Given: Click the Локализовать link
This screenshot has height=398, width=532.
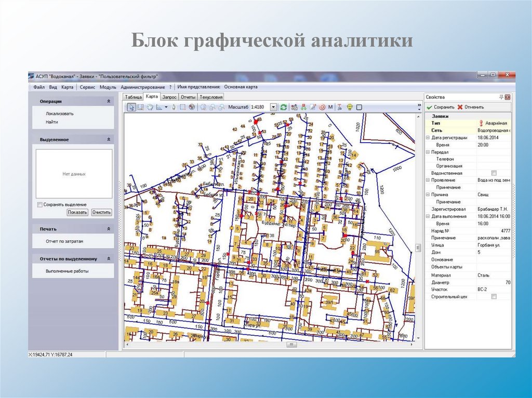Looking at the screenshot, I should 59,114.
